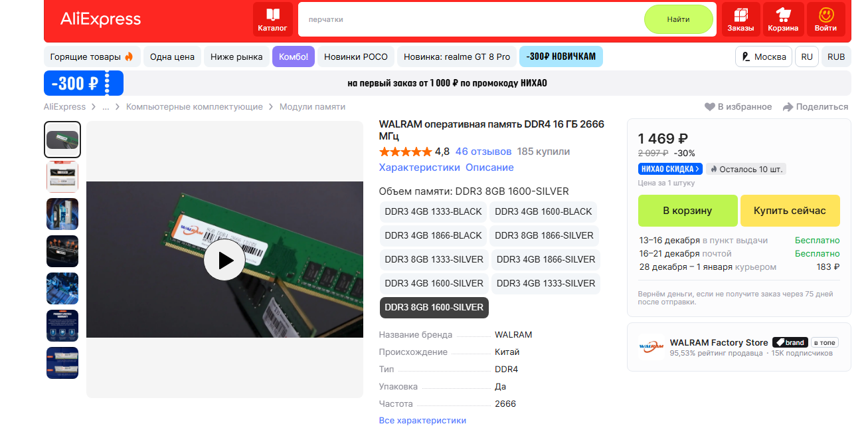Viewport: 868px width, 440px height.
Task: Share the product via Поделиться
Action: coord(815,107)
